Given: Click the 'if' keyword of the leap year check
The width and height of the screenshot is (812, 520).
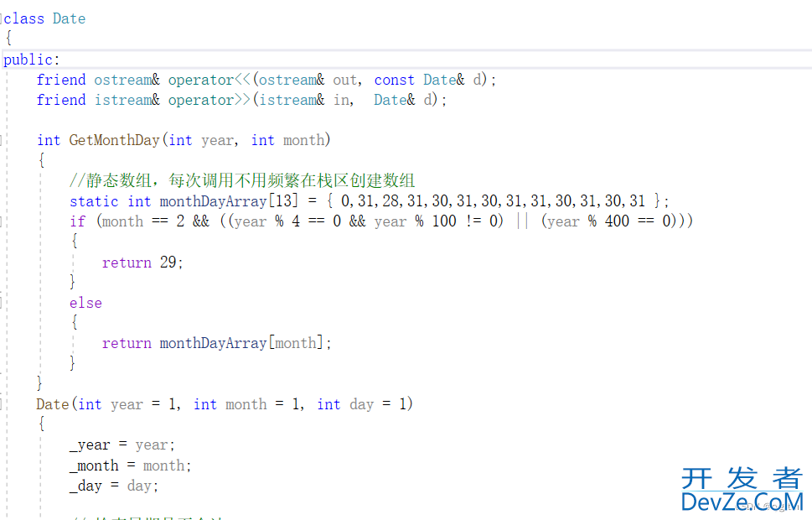Looking at the screenshot, I should tap(78, 221).
